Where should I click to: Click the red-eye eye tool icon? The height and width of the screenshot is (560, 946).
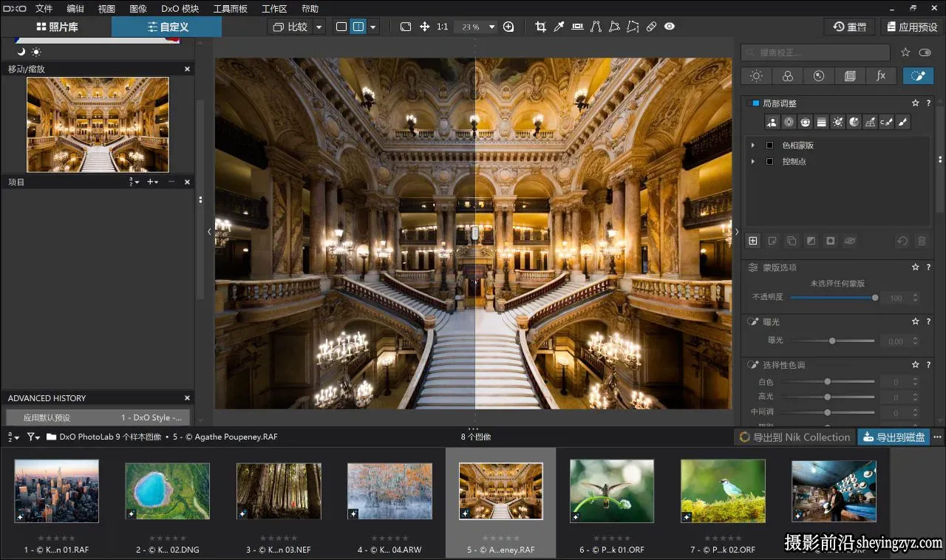(x=670, y=27)
